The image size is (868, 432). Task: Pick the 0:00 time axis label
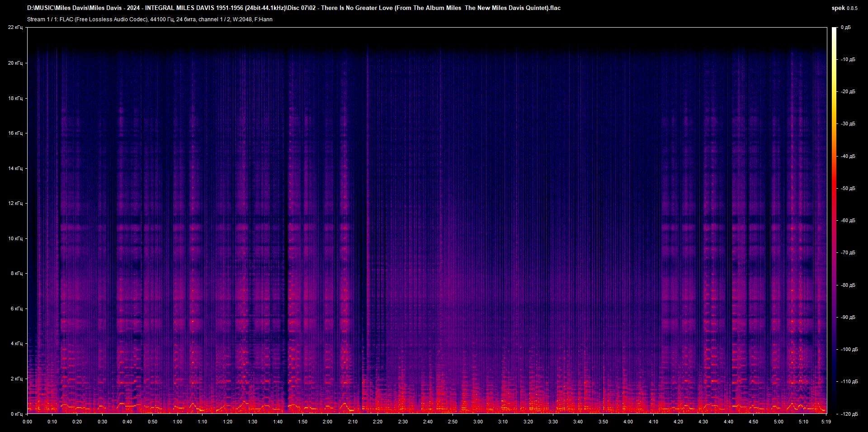28,422
